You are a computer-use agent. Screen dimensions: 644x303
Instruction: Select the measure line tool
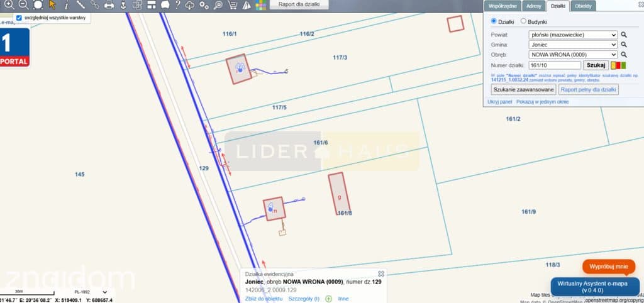(80, 4)
